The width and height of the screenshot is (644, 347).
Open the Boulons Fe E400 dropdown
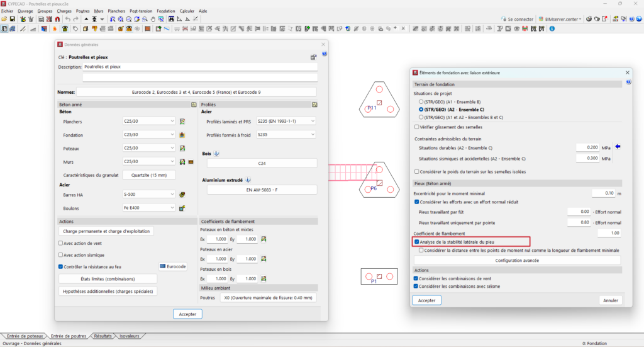[x=149, y=208]
